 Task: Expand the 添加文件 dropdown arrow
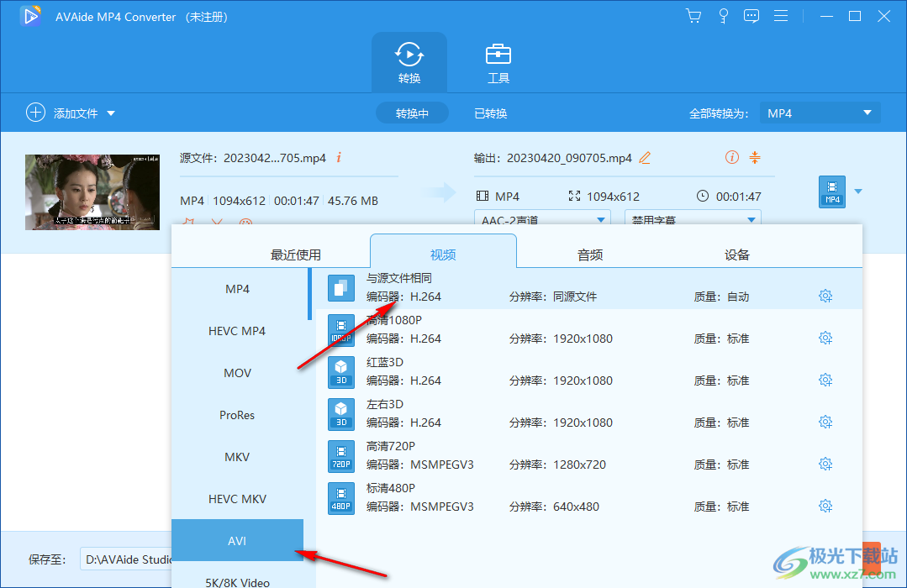point(111,113)
